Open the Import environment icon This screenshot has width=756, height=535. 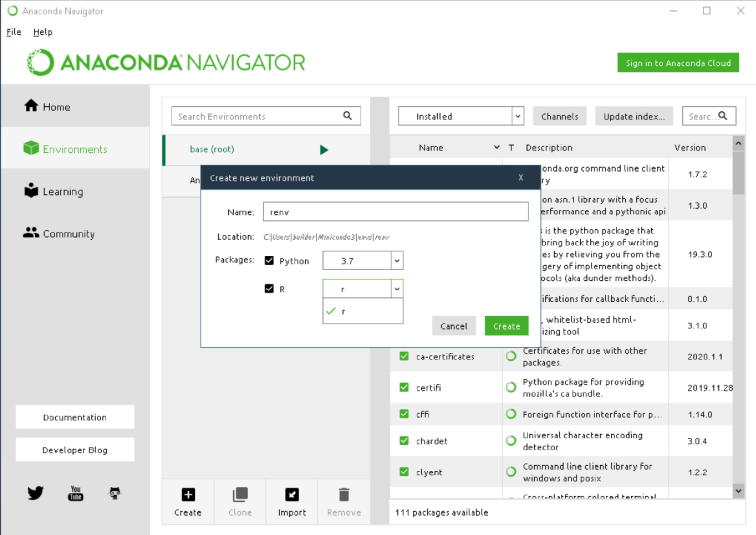pos(292,494)
